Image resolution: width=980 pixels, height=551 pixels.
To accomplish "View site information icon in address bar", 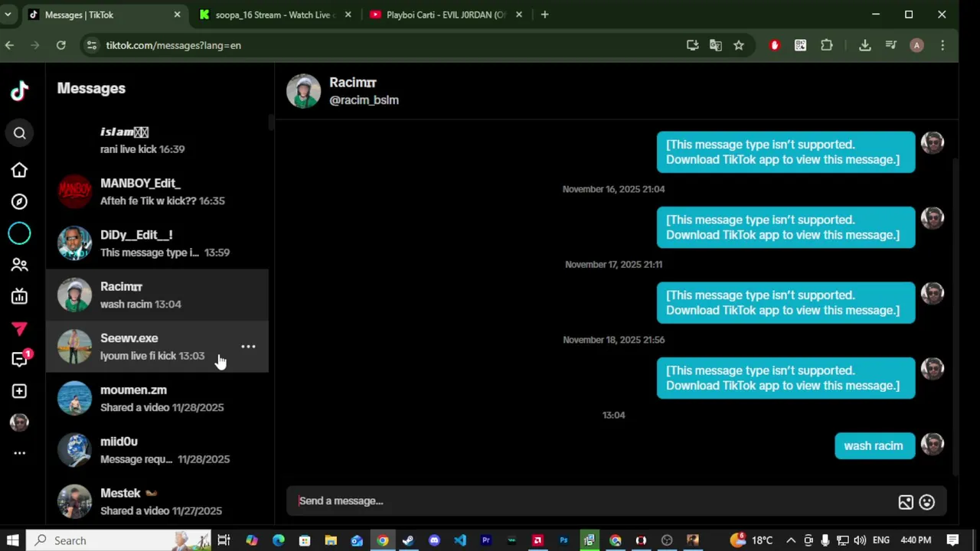I will coord(92,45).
